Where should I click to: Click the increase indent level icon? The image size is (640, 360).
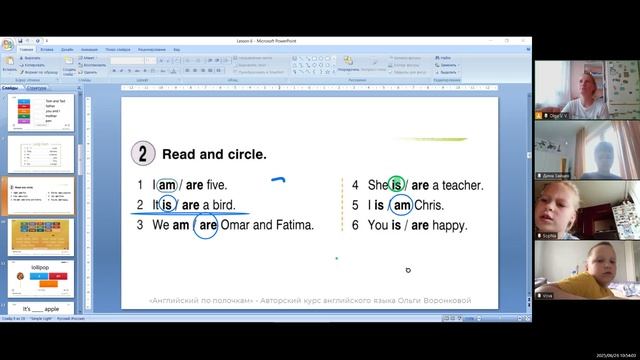click(217, 60)
